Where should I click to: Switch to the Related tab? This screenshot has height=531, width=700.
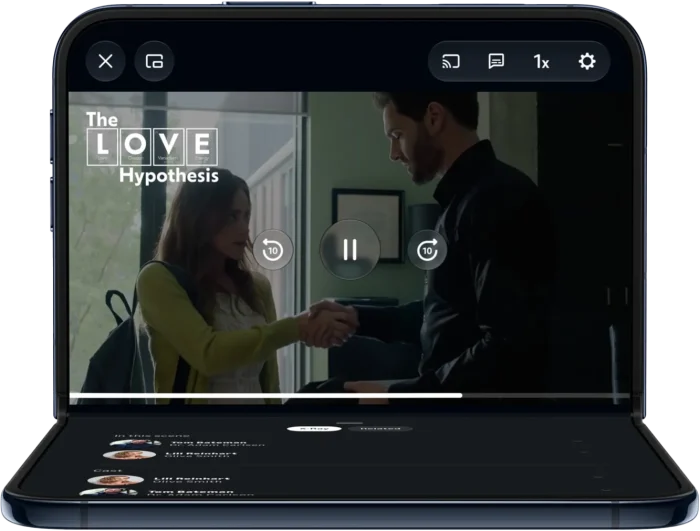(380, 429)
